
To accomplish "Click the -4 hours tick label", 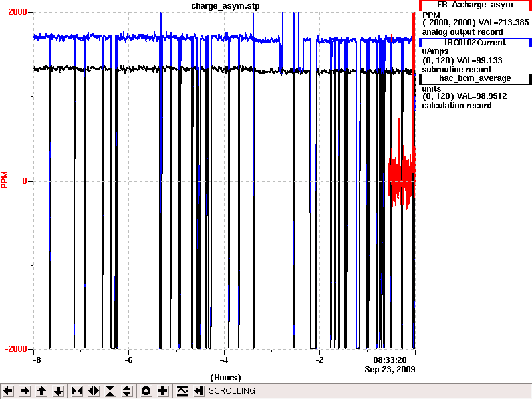I will tap(224, 360).
